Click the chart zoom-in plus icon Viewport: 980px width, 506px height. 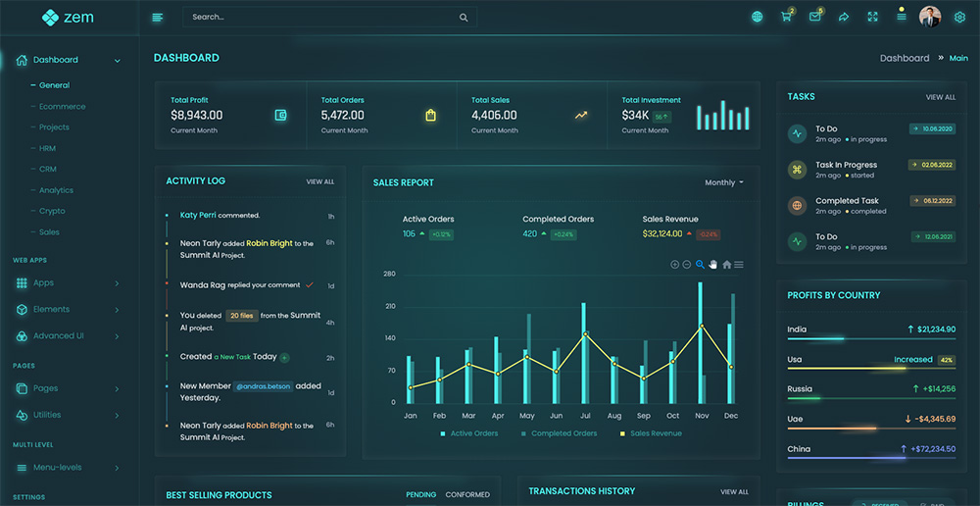tap(674, 265)
